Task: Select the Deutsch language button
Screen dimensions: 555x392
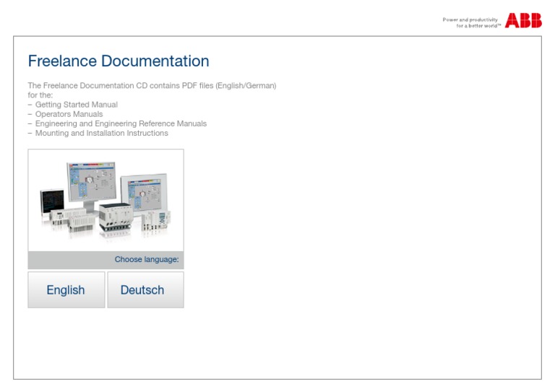Action: [x=145, y=289]
